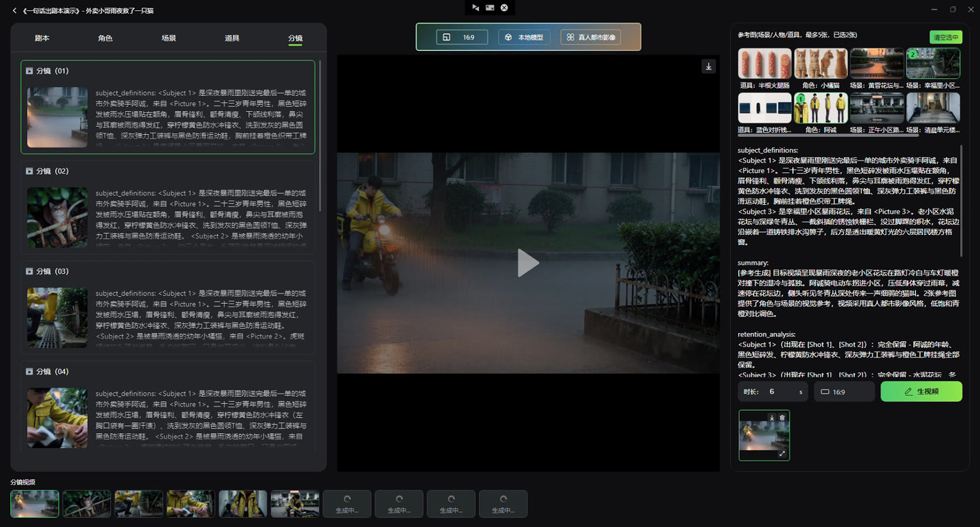980x527 pixels.
Task: Click the 生视频 generate button
Action: [921, 392]
